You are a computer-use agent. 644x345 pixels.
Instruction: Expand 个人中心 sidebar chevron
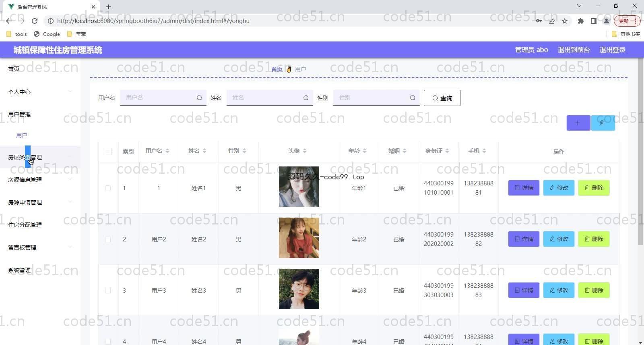[70, 92]
